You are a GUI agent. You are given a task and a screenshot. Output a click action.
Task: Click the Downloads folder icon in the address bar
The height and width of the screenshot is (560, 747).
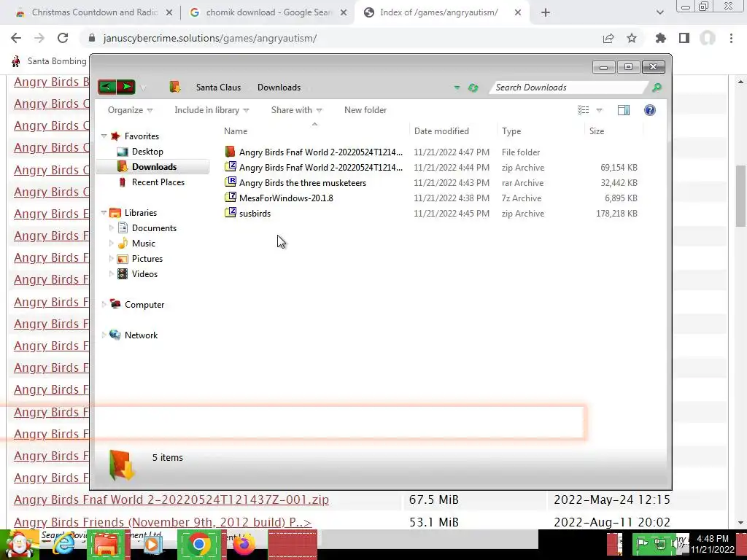(x=175, y=87)
